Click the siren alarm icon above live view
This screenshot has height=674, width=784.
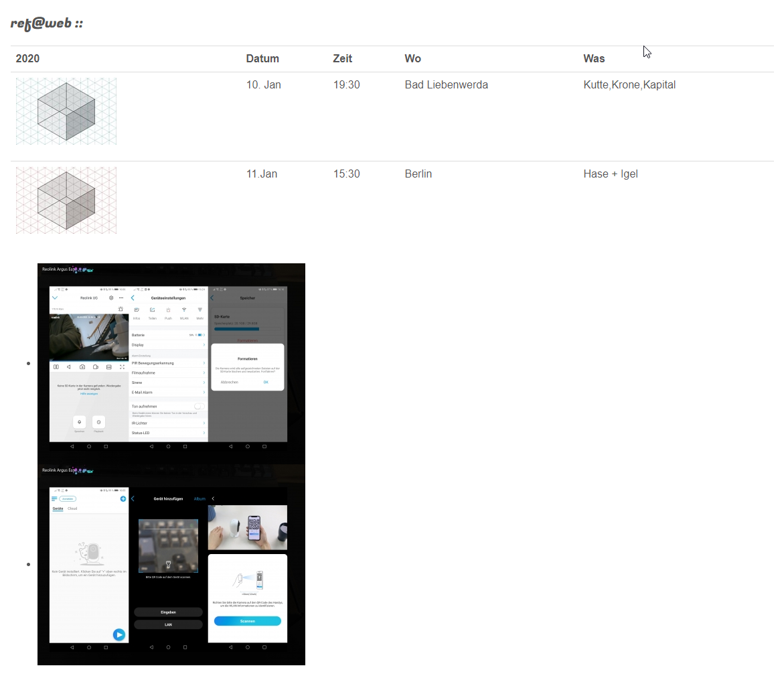tap(121, 309)
